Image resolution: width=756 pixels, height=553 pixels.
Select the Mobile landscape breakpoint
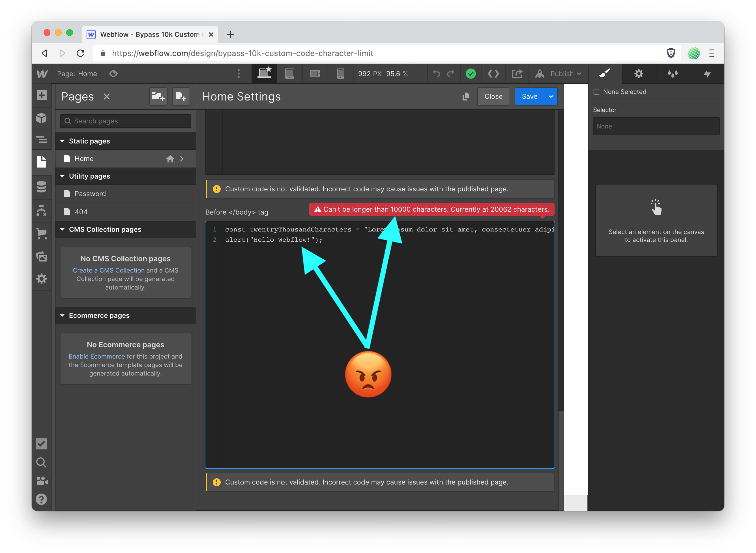tap(315, 74)
